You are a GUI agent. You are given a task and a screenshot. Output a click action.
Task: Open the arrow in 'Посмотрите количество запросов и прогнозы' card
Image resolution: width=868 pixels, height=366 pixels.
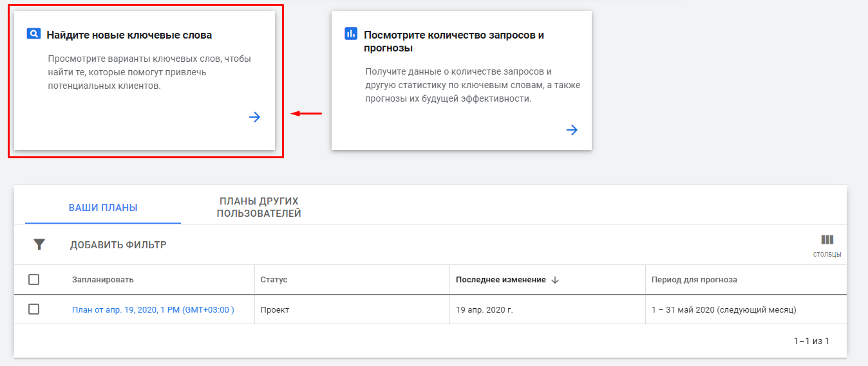pos(572,130)
